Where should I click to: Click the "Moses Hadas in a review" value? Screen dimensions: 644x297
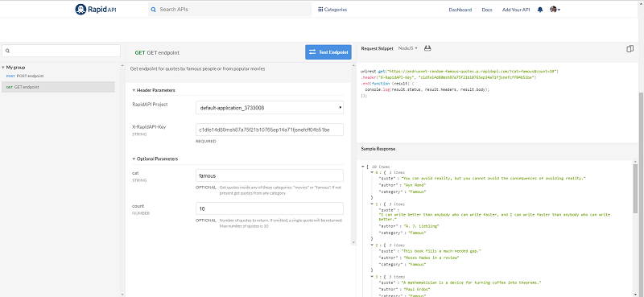point(431,258)
